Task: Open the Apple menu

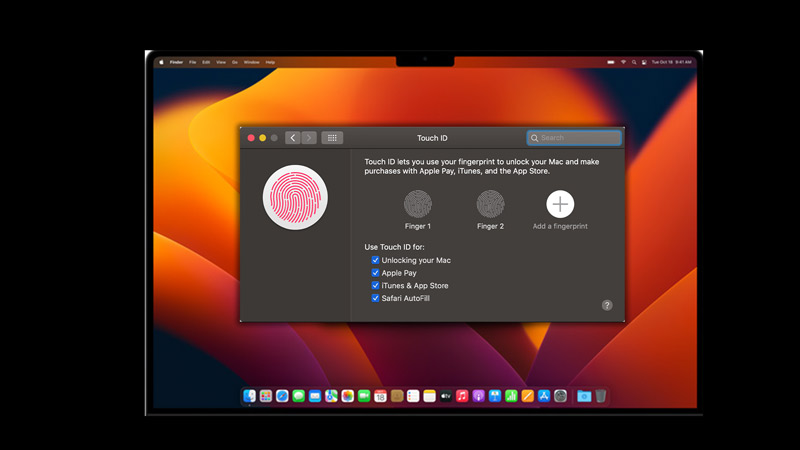Action: [x=161, y=62]
